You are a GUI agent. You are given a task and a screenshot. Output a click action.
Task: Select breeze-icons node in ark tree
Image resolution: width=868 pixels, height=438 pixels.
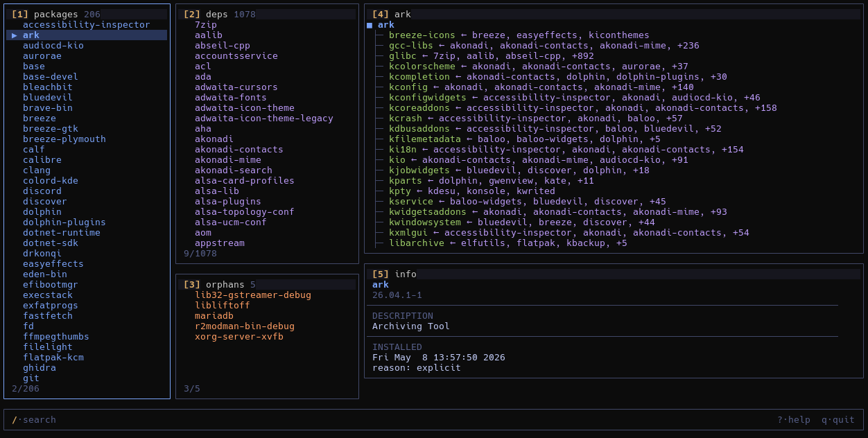pyautogui.click(x=422, y=35)
